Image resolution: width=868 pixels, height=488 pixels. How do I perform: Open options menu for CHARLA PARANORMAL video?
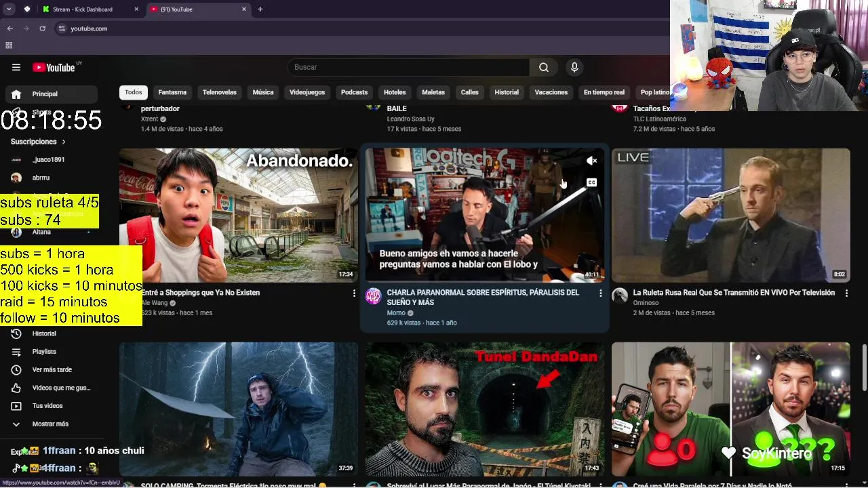[600, 293]
